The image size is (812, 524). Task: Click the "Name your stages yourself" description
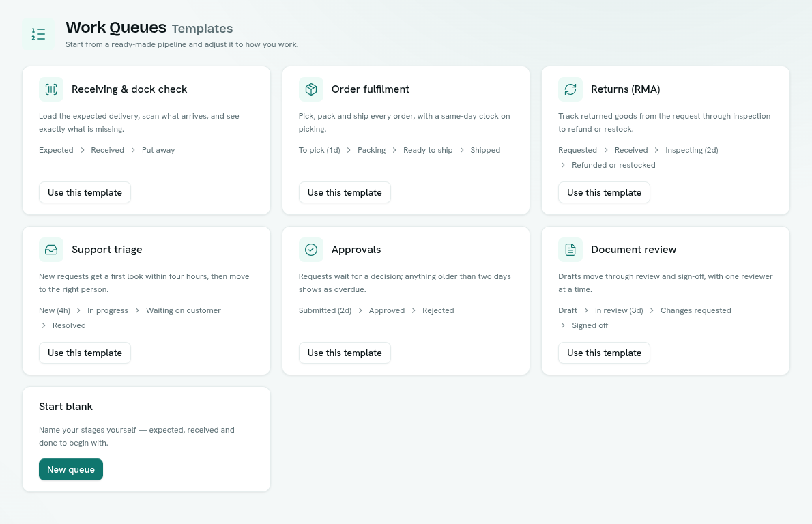click(x=136, y=437)
